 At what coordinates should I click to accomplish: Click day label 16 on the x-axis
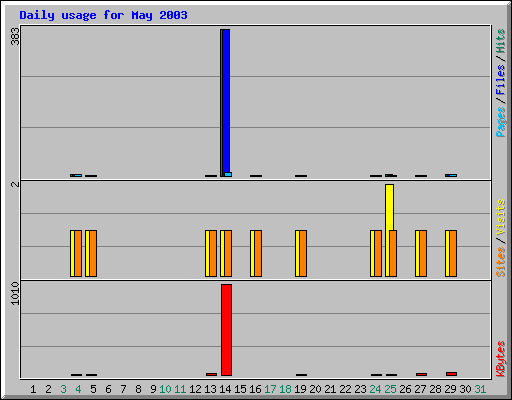255,389
